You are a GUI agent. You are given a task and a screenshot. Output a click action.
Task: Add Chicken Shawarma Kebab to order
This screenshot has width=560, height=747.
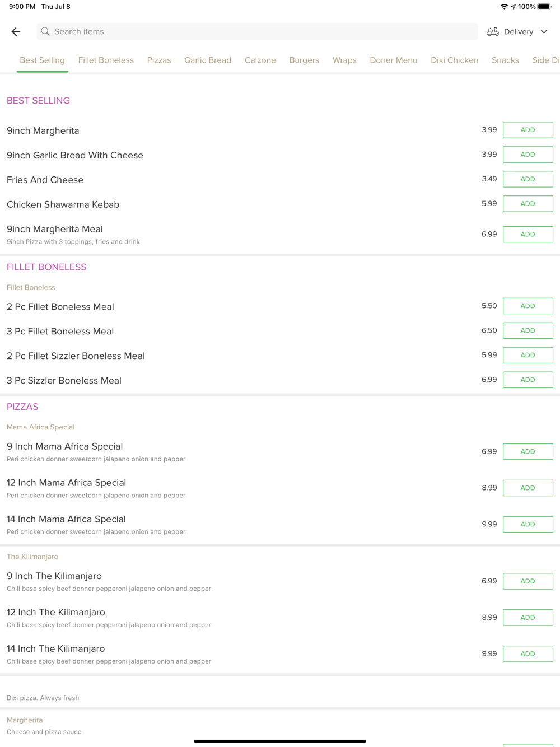[528, 204]
